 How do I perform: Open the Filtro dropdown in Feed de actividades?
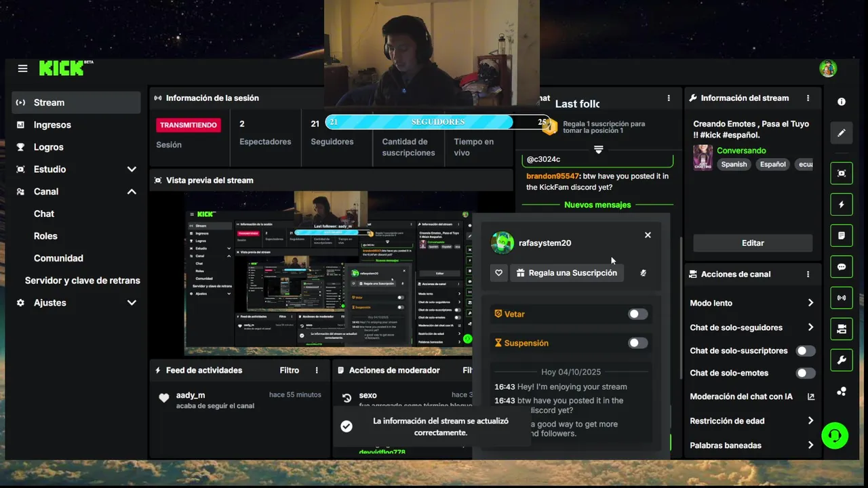click(290, 371)
